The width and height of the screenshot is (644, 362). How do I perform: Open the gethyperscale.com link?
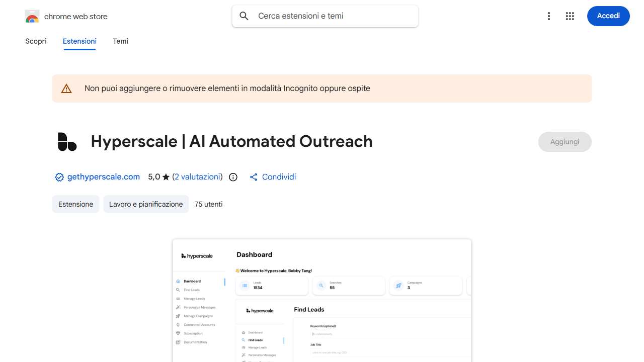click(103, 177)
